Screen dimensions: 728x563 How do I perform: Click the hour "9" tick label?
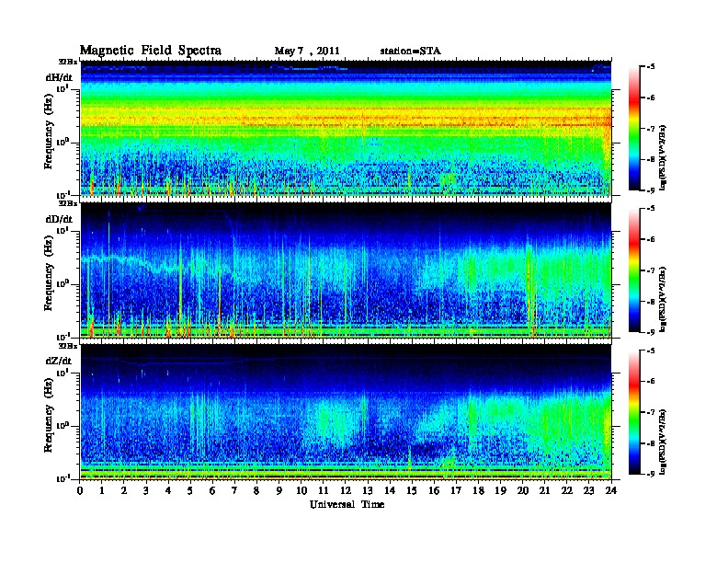coord(279,490)
